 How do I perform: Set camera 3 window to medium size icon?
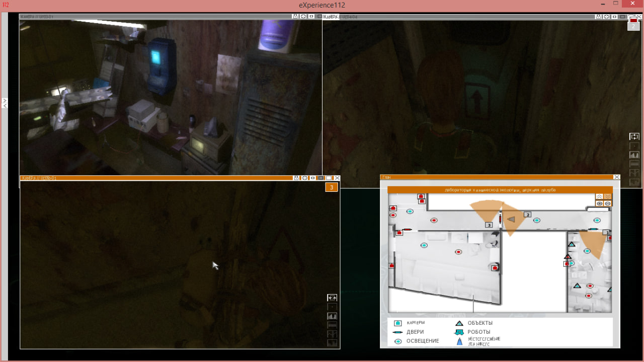pyautogui.click(x=320, y=178)
